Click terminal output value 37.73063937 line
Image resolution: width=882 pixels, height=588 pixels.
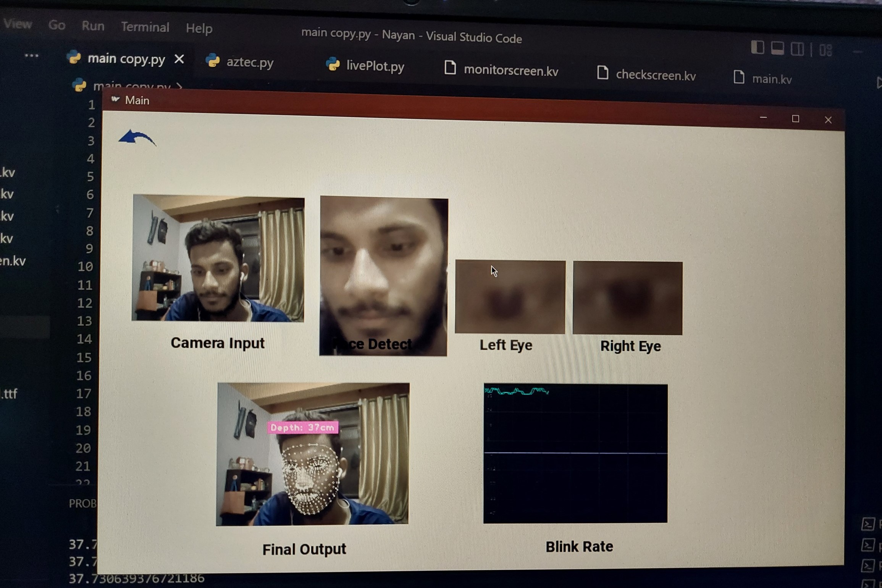[x=137, y=578]
